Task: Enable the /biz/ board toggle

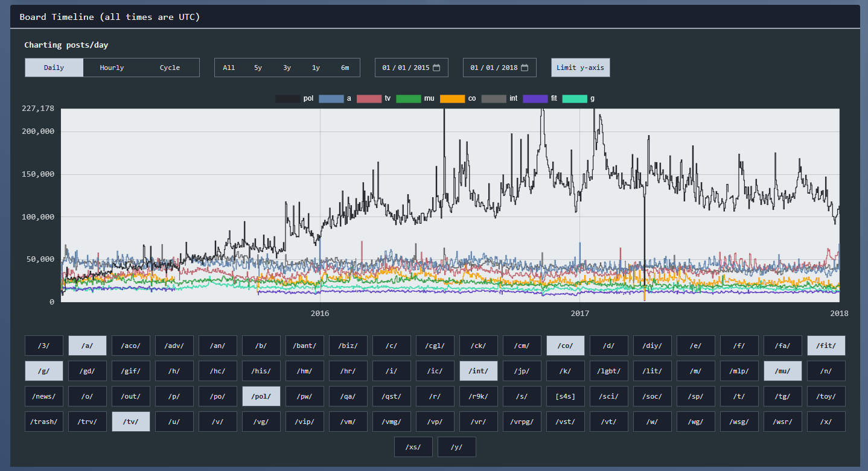Action: coord(348,346)
